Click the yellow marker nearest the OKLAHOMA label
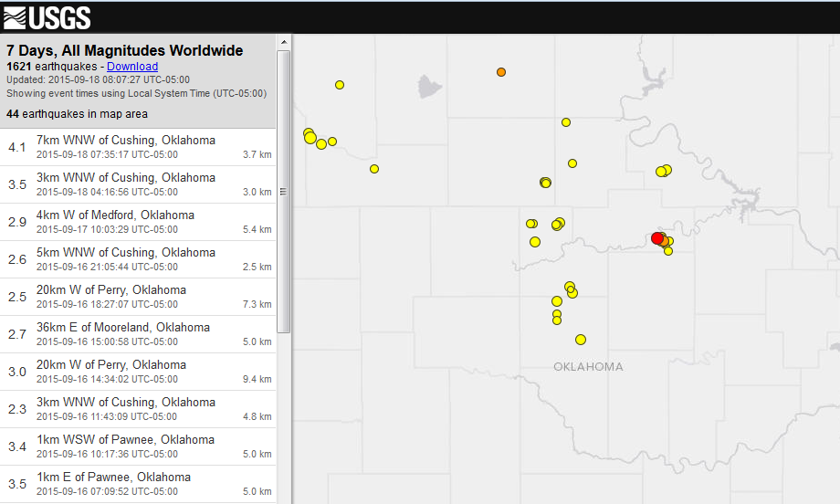This screenshot has height=504, width=840. (581, 340)
